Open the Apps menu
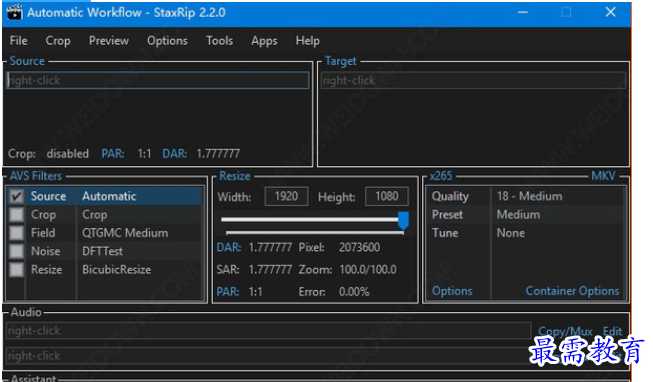Image resolution: width=653 pixels, height=382 pixels. pyautogui.click(x=264, y=40)
